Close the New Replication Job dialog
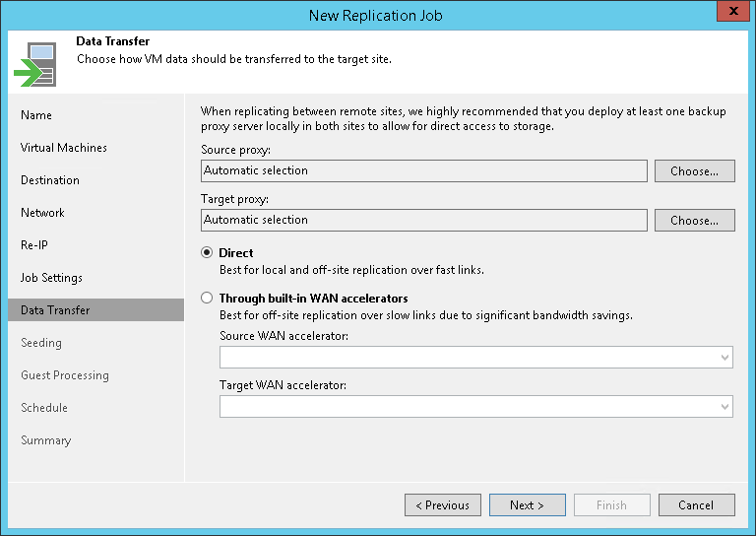Screen dimensions: 756x536 pos(729,14)
